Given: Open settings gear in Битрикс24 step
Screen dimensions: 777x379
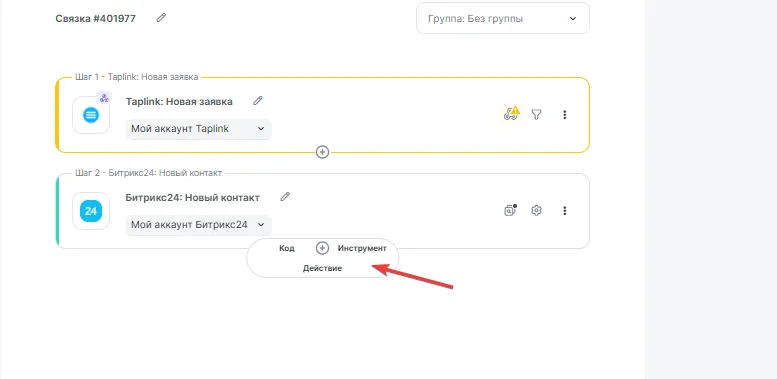Looking at the screenshot, I should pyautogui.click(x=536, y=211).
